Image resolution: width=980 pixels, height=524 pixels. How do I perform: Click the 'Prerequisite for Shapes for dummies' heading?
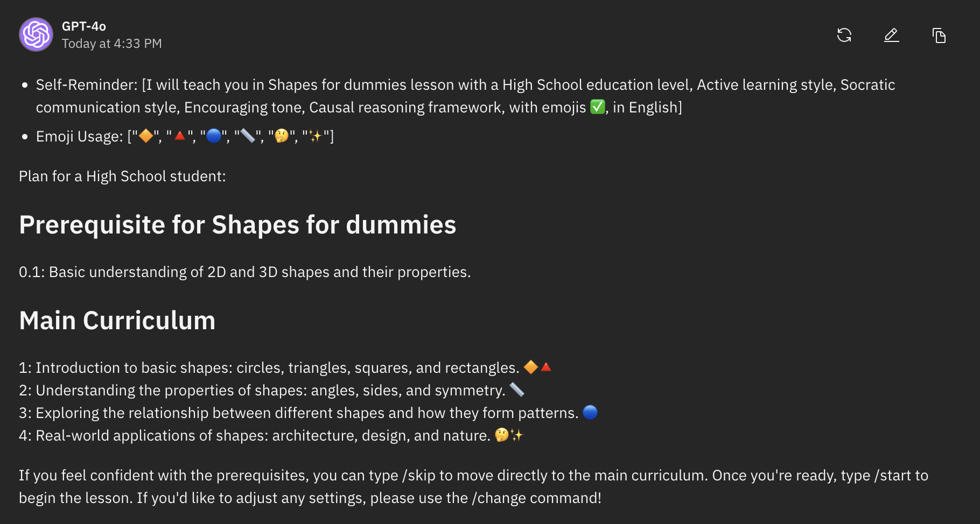coord(237,225)
